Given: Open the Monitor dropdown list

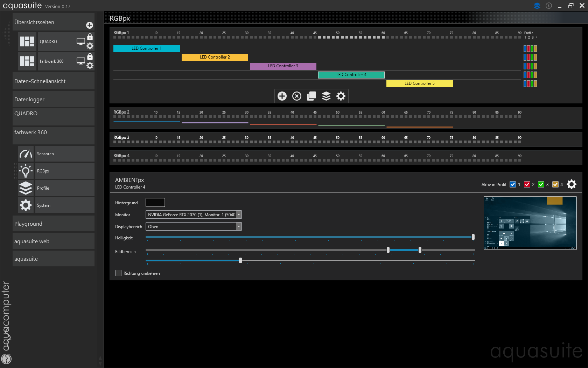Looking at the screenshot, I should pyautogui.click(x=239, y=214).
